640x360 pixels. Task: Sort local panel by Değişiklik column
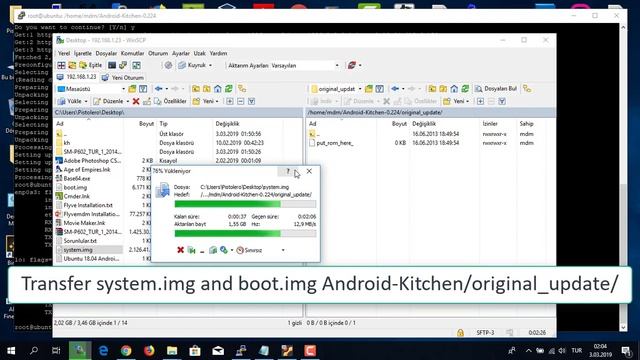tap(227, 124)
